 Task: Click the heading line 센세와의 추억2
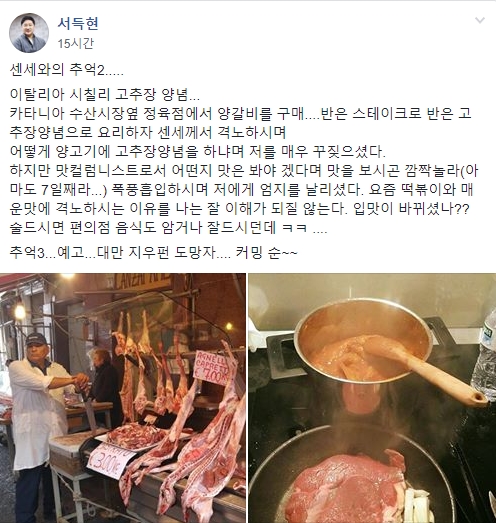(x=67, y=70)
